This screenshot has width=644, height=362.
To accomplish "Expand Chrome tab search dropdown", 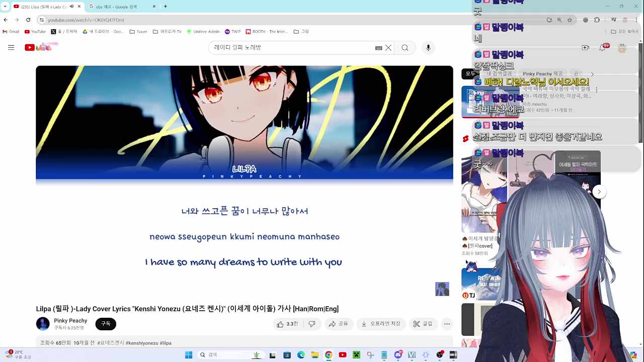I will (x=5, y=7).
